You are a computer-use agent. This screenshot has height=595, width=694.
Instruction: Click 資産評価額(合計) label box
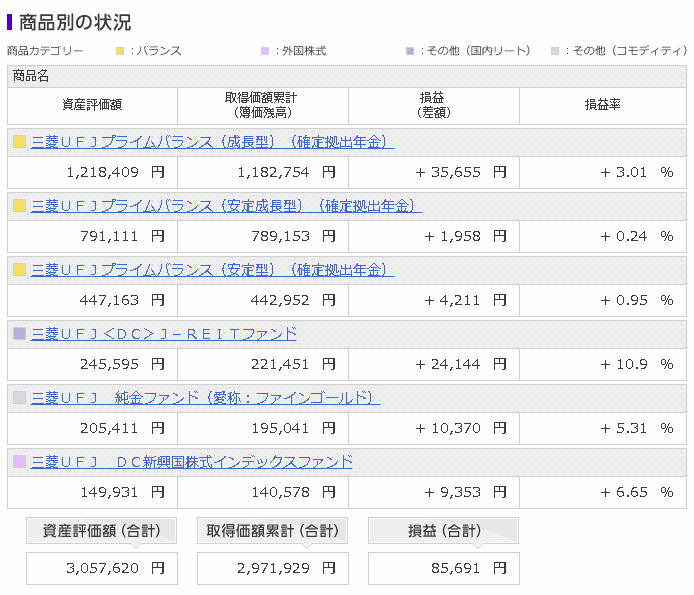pos(101,530)
